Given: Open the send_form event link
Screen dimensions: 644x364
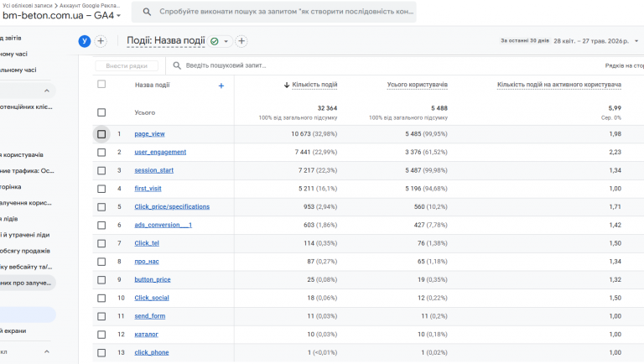Looking at the screenshot, I should pos(150,316).
